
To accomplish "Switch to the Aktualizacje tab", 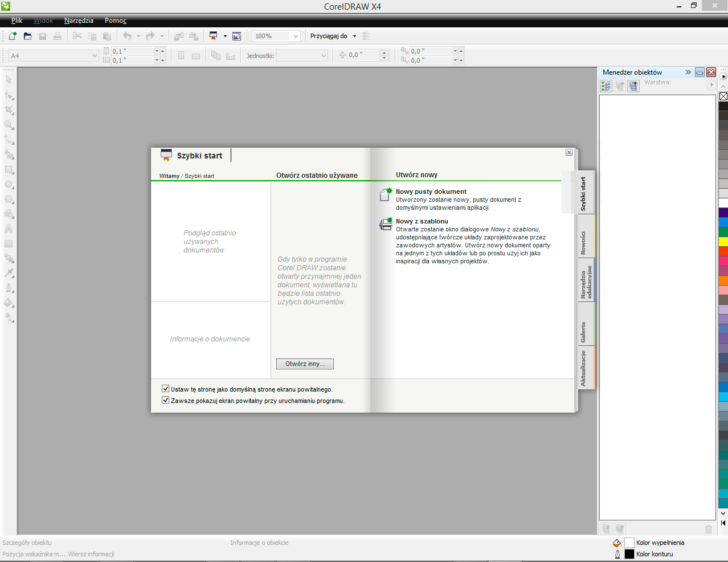I will tap(586, 368).
